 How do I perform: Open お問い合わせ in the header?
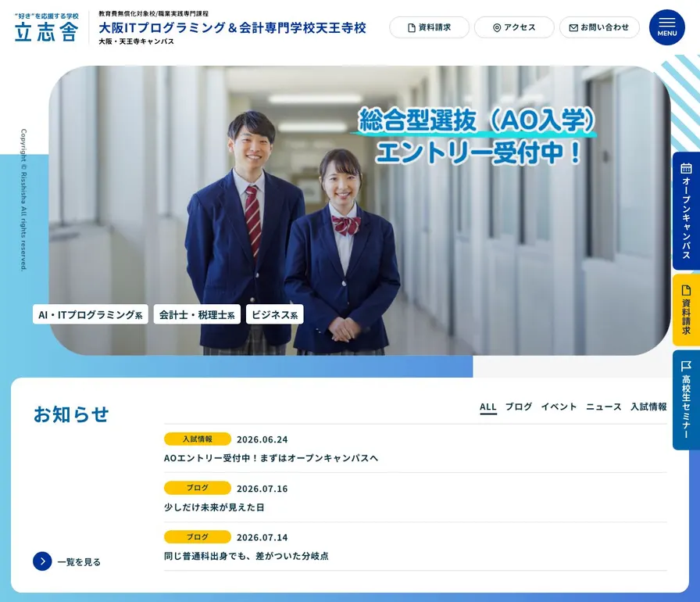coord(599,27)
